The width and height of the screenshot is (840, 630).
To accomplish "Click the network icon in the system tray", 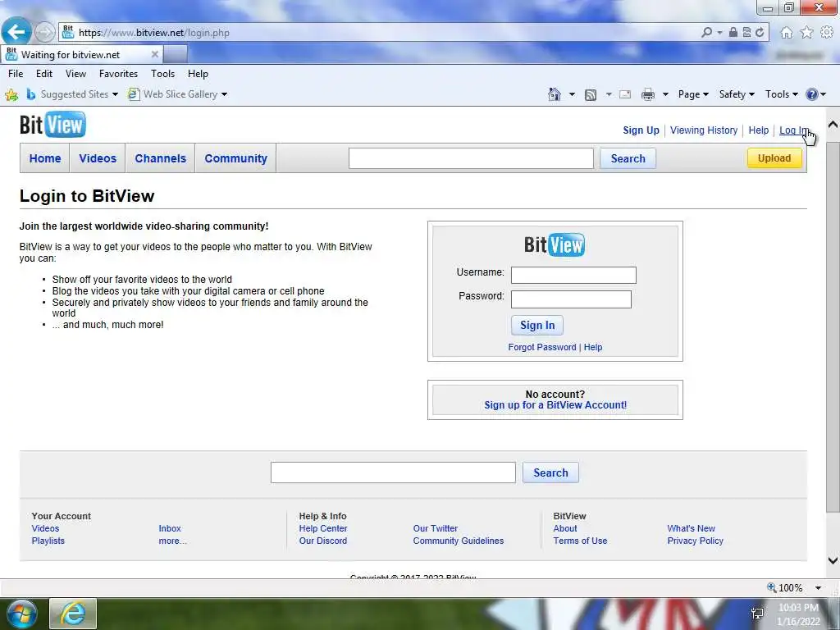I will tap(757, 614).
